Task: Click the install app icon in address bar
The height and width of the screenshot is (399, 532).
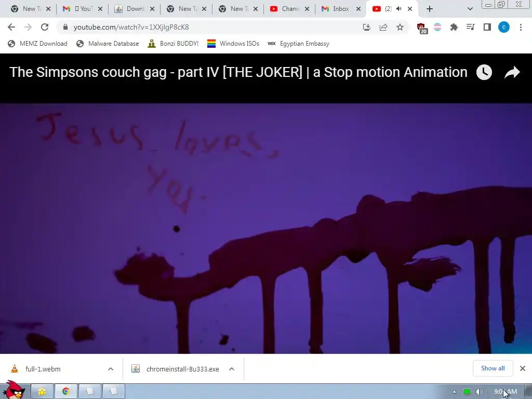Action: pyautogui.click(x=366, y=27)
